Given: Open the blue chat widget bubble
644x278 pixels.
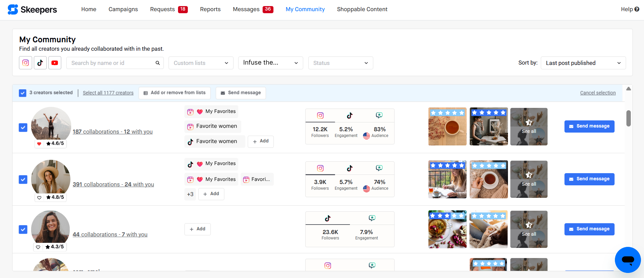Looking at the screenshot, I should tap(627, 260).
